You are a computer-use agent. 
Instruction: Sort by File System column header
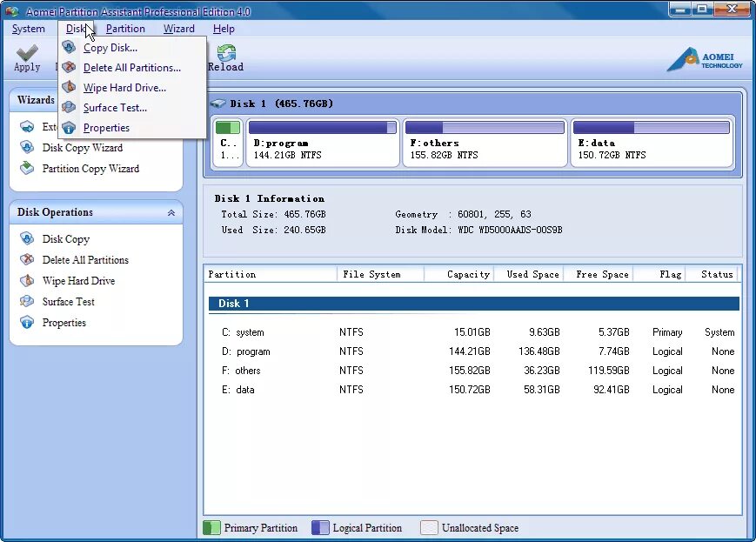[380, 274]
